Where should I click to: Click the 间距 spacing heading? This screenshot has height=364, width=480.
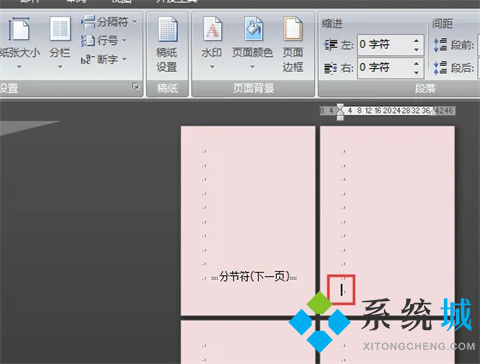pos(442,23)
